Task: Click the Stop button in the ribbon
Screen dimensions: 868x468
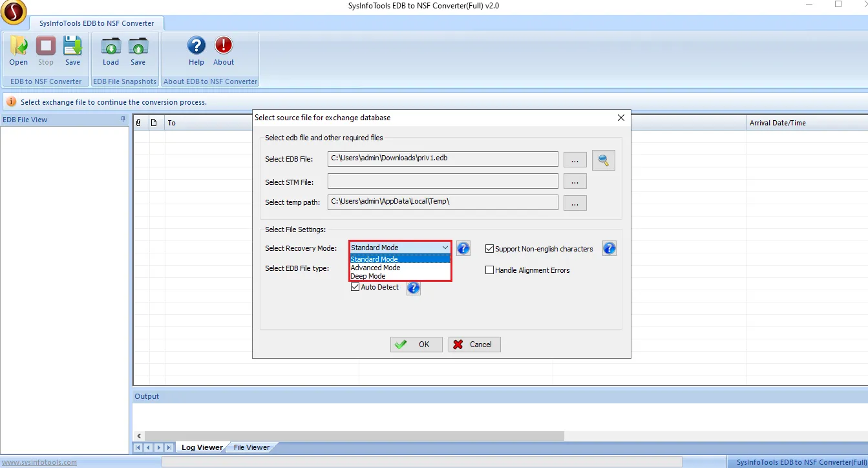Action: (46, 51)
